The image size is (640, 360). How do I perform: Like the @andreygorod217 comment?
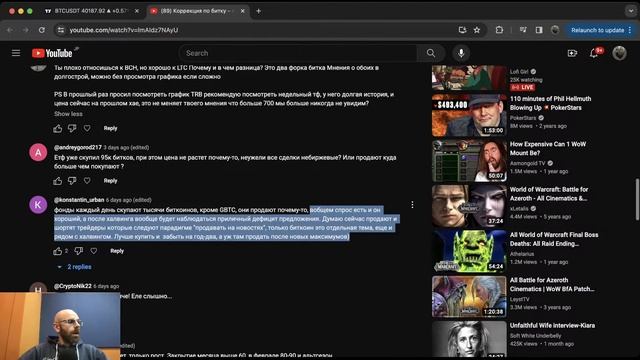click(58, 180)
